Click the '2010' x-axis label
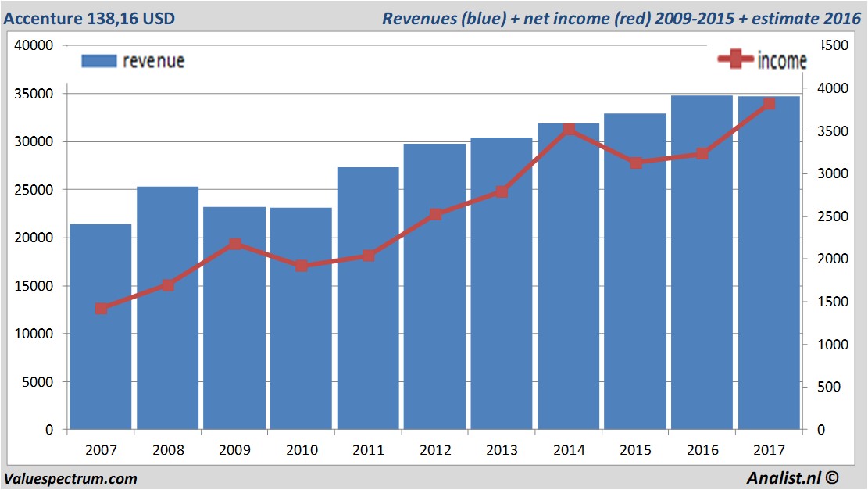Viewport: 868px width, 490px height. [302, 449]
